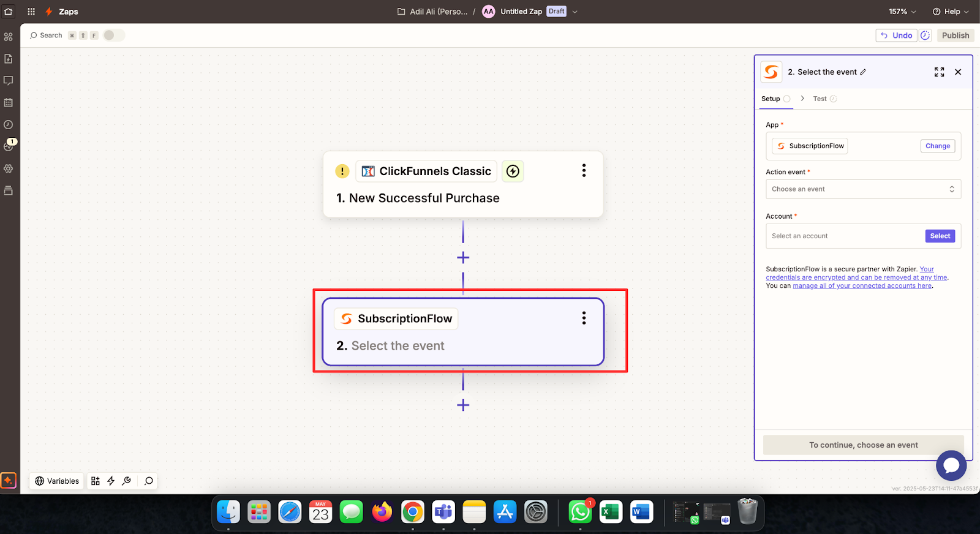Open the zap file icon in sidebar

tap(9, 59)
